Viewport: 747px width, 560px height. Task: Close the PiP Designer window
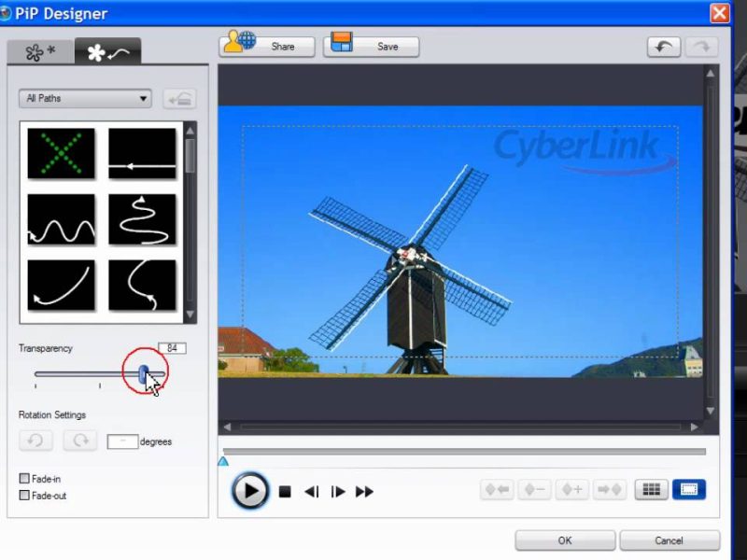click(719, 13)
